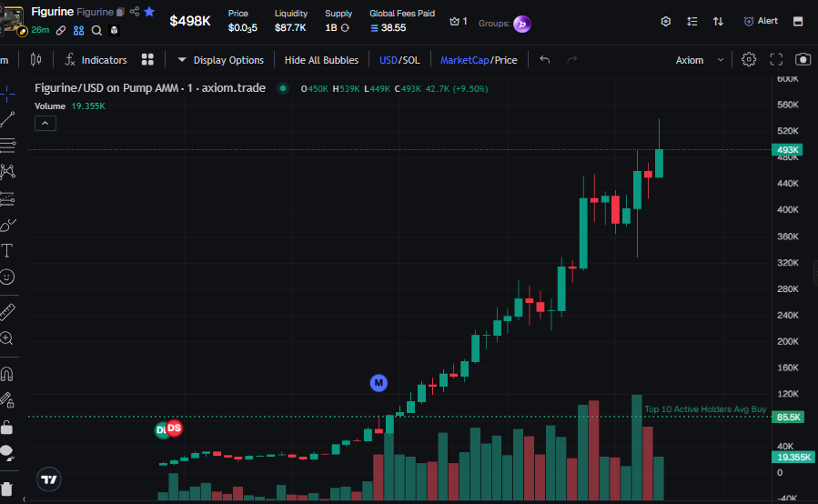Collapse the indicator legend chevron
Image resolution: width=818 pixels, height=504 pixels.
click(x=45, y=123)
